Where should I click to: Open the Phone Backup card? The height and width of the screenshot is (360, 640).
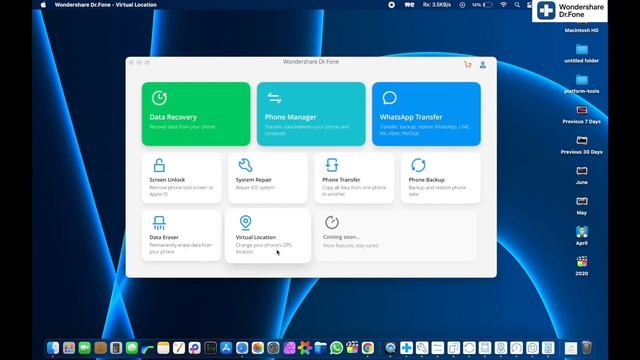click(440, 178)
